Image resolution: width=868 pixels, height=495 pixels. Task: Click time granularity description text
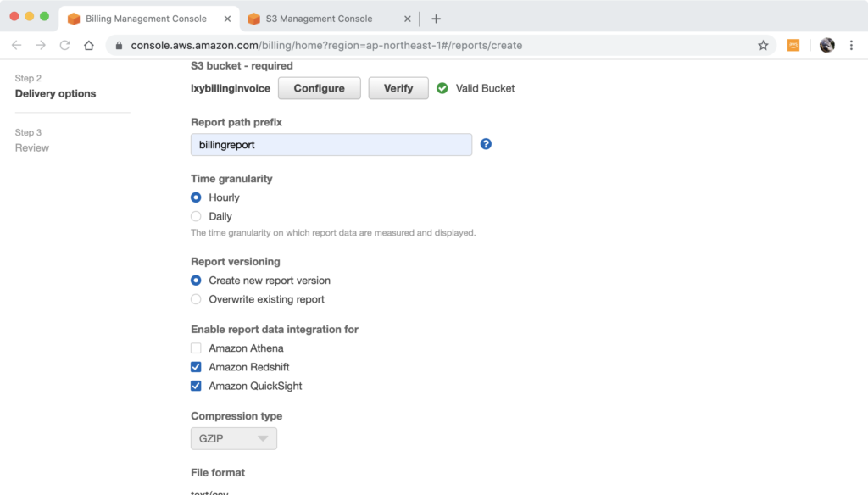coord(333,233)
